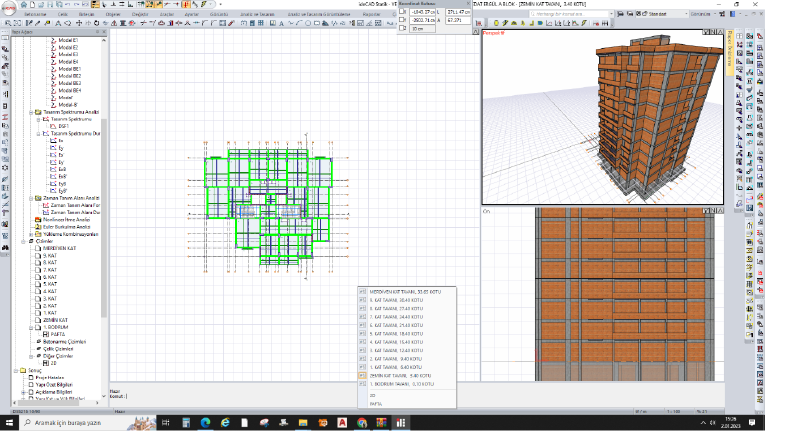Toggle Proje Hataları checkbox
793x446 pixels.
[31, 378]
